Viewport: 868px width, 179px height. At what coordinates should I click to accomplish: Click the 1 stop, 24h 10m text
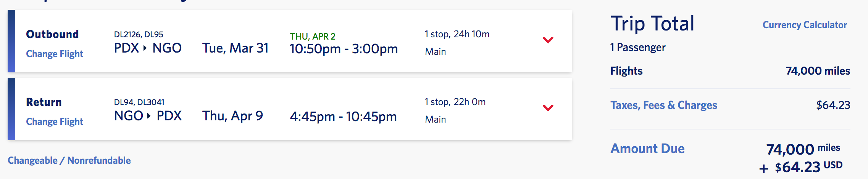[x=457, y=34]
